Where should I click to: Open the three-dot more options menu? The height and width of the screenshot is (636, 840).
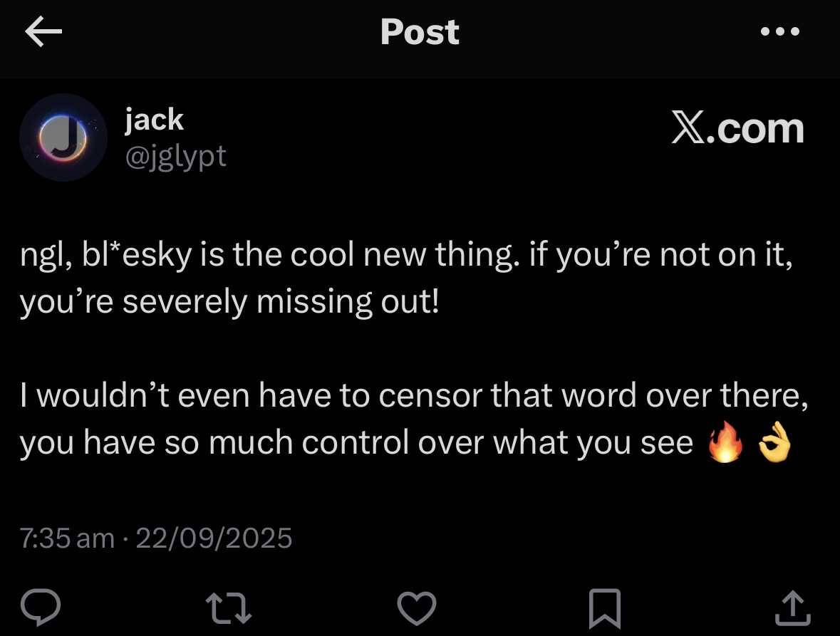[x=780, y=32]
